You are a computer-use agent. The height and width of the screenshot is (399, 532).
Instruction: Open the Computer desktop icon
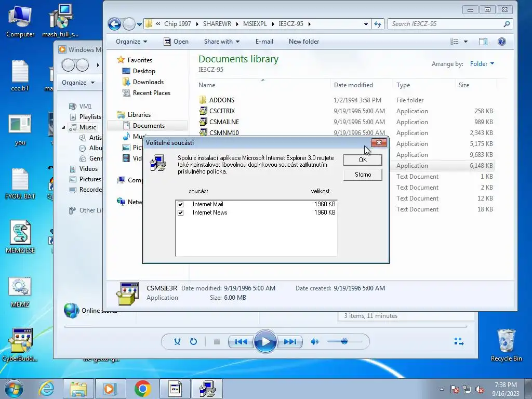(20, 21)
